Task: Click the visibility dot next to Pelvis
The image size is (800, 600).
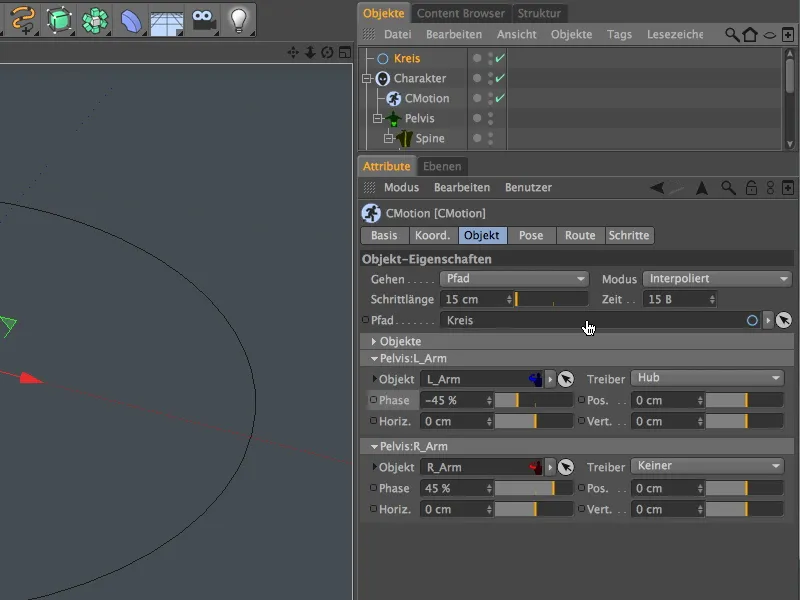Action: pos(477,117)
